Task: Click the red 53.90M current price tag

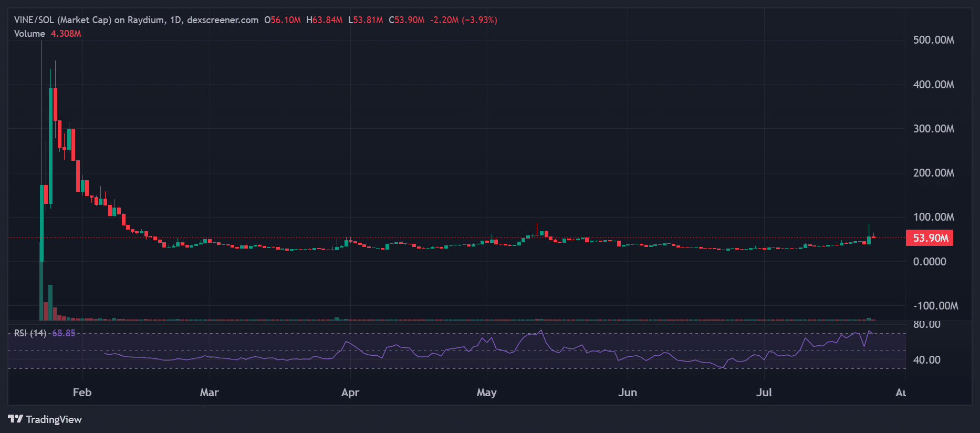Action: (930, 238)
